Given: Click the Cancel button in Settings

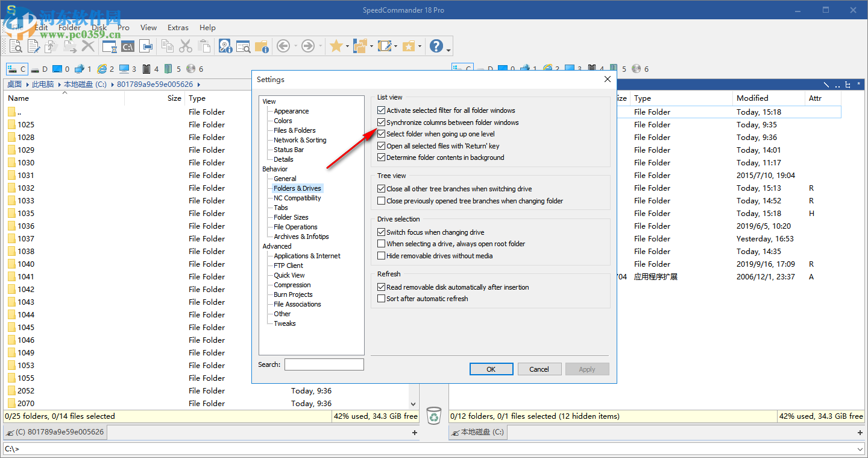Looking at the screenshot, I should [539, 369].
